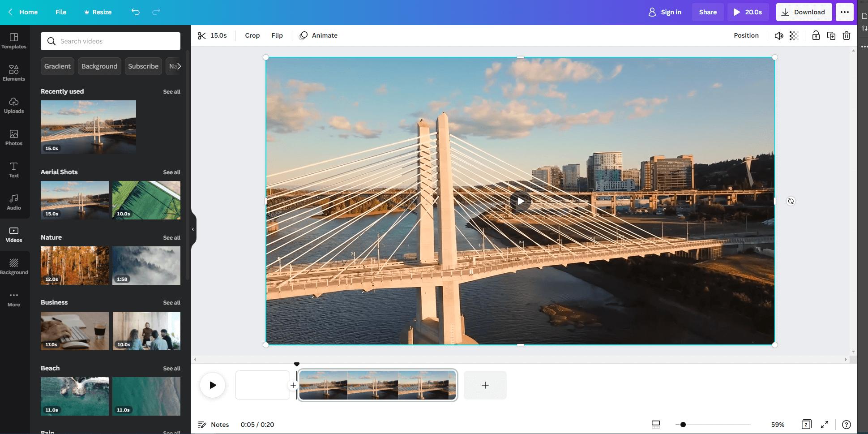See all Aerial Shots videos

pos(171,172)
